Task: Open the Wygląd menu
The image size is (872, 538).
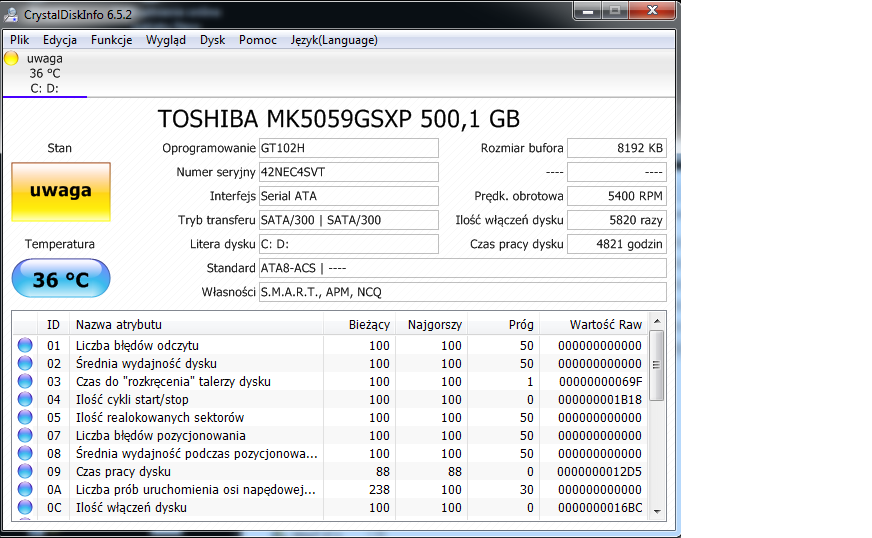Action: tap(166, 40)
